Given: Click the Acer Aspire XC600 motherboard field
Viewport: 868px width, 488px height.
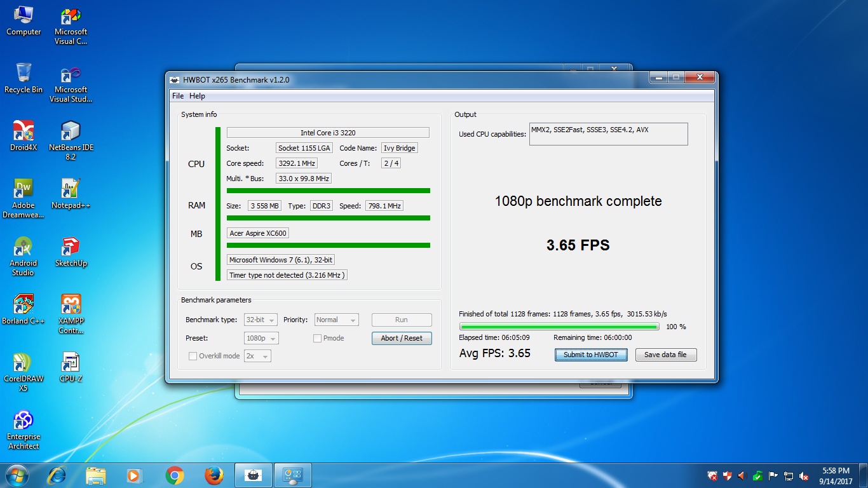Looking at the screenshot, I should coord(258,233).
